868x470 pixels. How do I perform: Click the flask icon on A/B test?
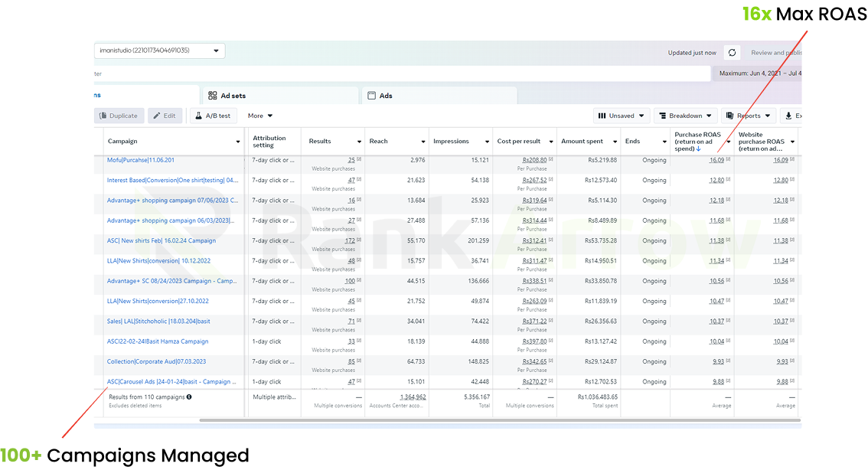(x=198, y=116)
